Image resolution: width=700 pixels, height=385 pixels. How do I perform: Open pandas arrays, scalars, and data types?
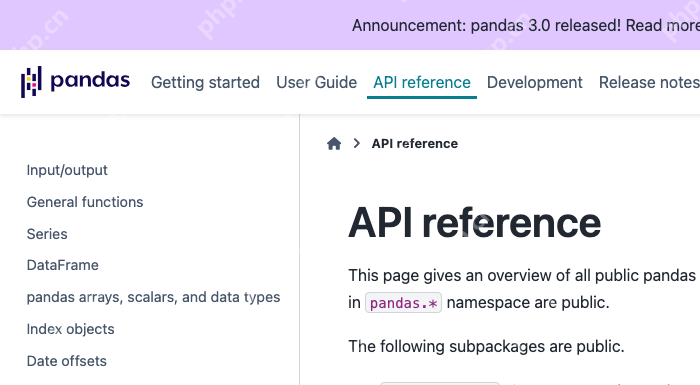[153, 297]
